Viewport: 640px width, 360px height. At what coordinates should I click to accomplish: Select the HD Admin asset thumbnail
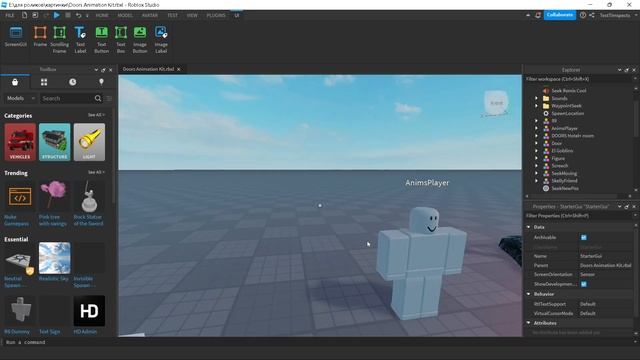tap(89, 311)
